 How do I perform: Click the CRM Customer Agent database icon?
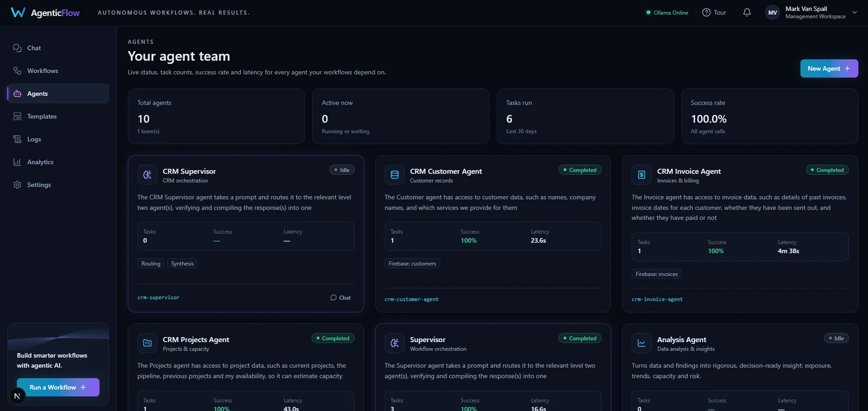(394, 175)
